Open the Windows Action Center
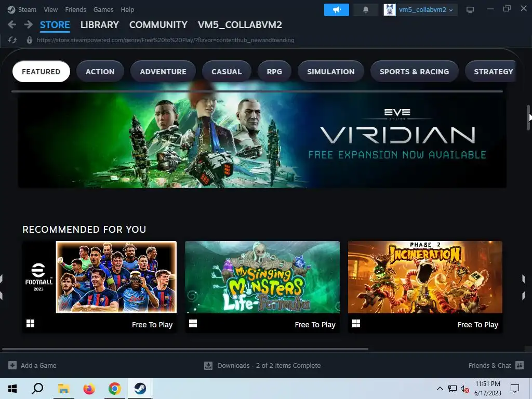The height and width of the screenshot is (399, 532). point(515,389)
